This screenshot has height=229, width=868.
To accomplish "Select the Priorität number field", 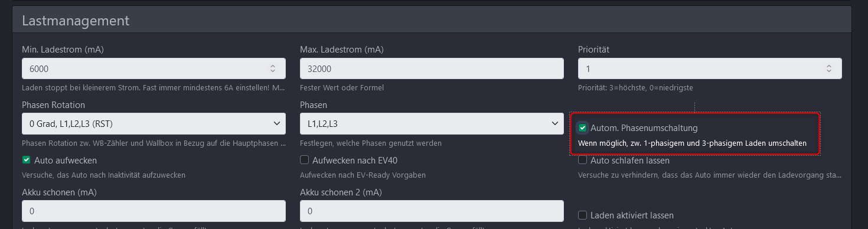I will click(x=710, y=69).
